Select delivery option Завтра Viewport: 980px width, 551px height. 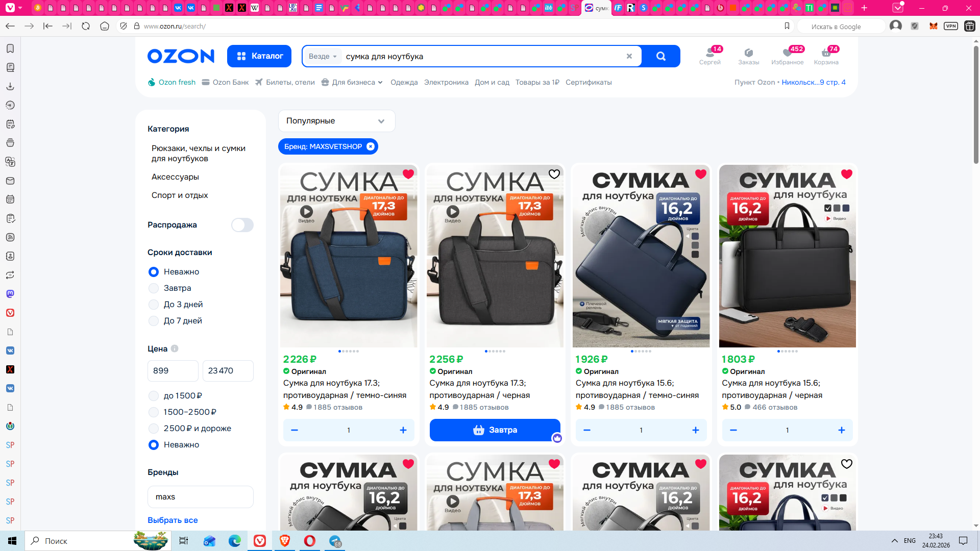tap(154, 288)
